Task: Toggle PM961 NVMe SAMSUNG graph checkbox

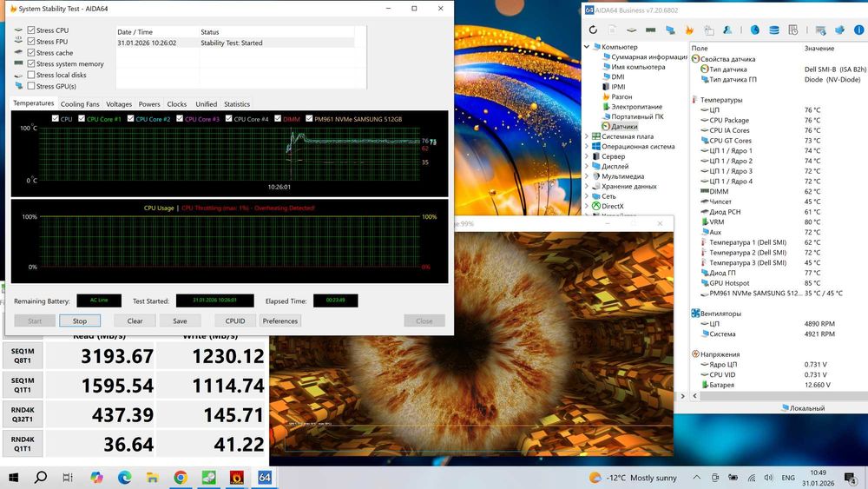Action: pyautogui.click(x=309, y=118)
